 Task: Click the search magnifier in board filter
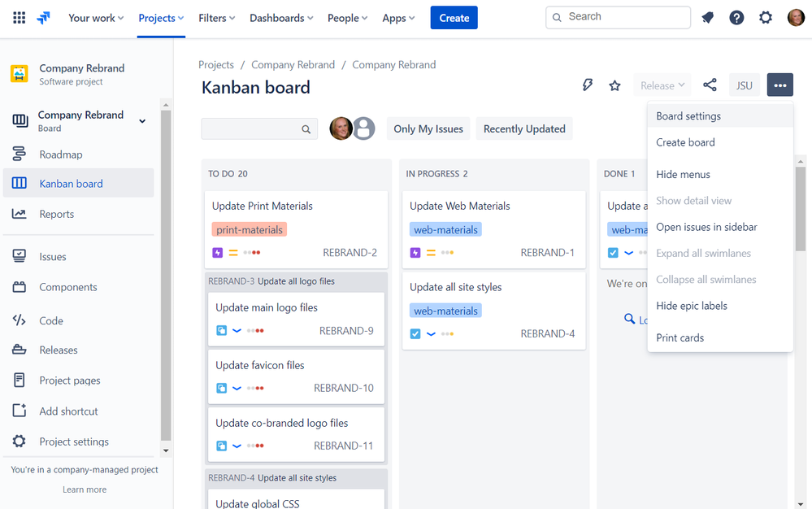click(306, 129)
